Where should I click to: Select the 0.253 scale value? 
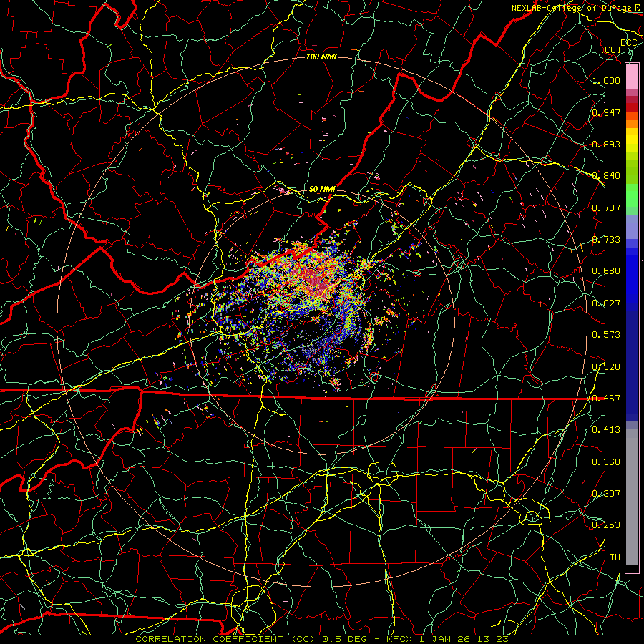[x=606, y=525]
